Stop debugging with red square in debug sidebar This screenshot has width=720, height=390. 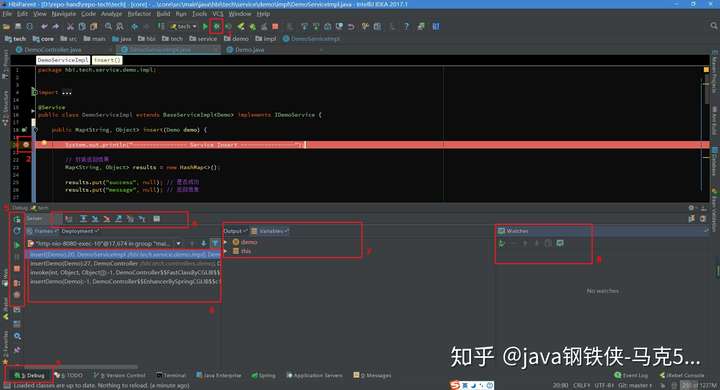(x=17, y=269)
